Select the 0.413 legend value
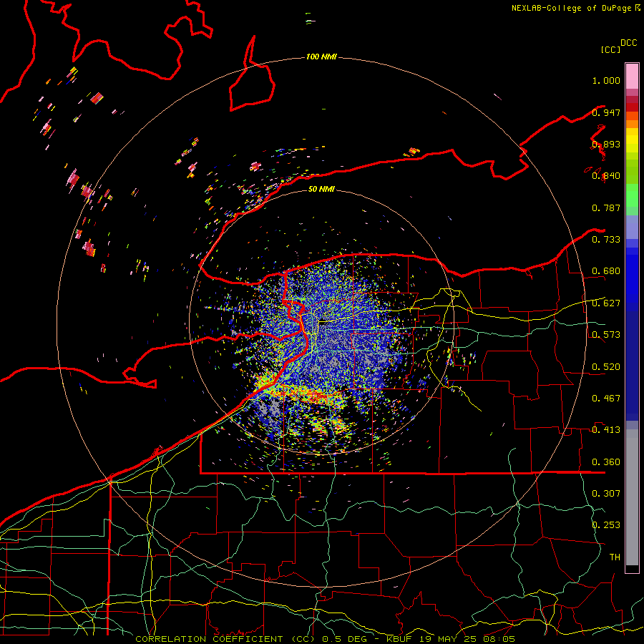 pyautogui.click(x=606, y=430)
